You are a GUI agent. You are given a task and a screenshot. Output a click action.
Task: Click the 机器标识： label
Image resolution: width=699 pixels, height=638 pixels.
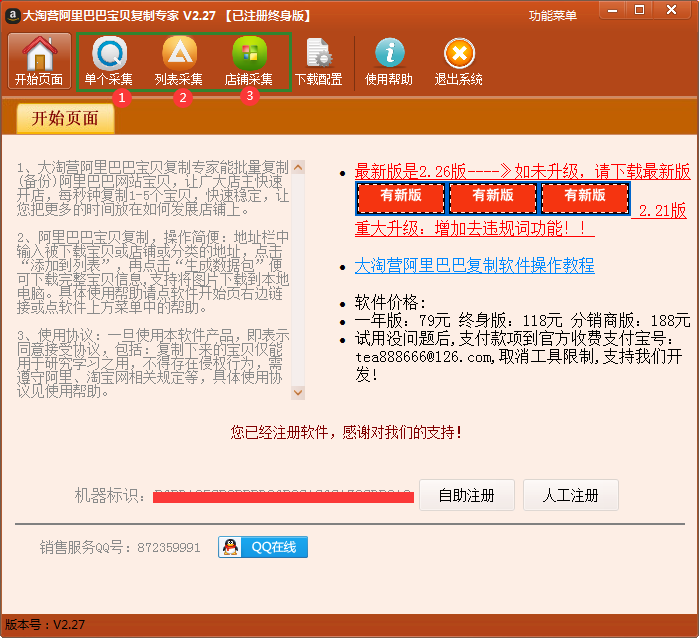tap(110, 495)
